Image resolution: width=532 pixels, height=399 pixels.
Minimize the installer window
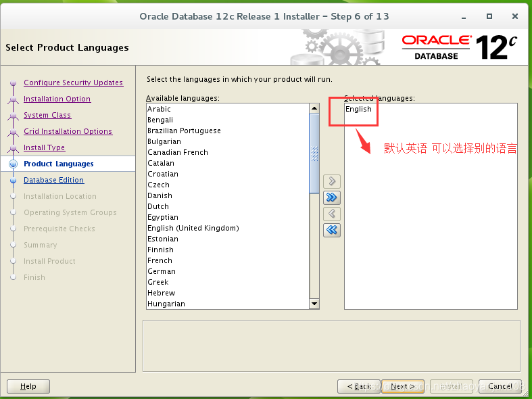click(464, 17)
